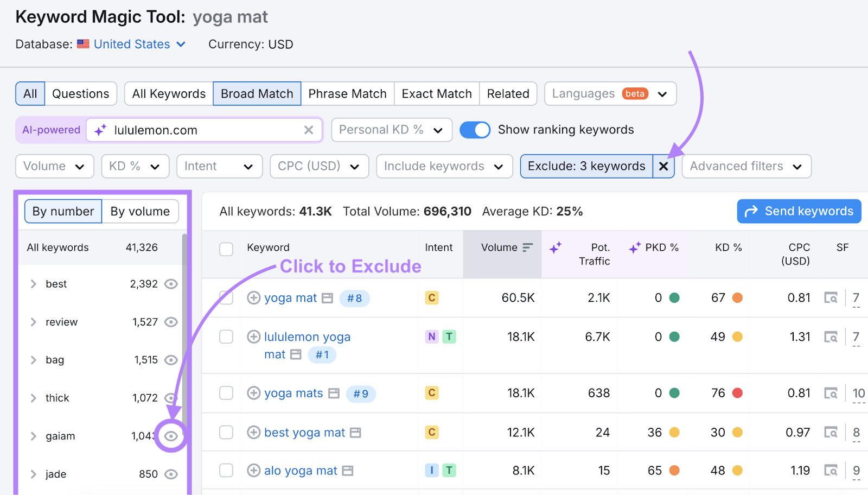Open the SERP page icon beside 'best yoga mat'
The height and width of the screenshot is (495, 868).
point(355,433)
